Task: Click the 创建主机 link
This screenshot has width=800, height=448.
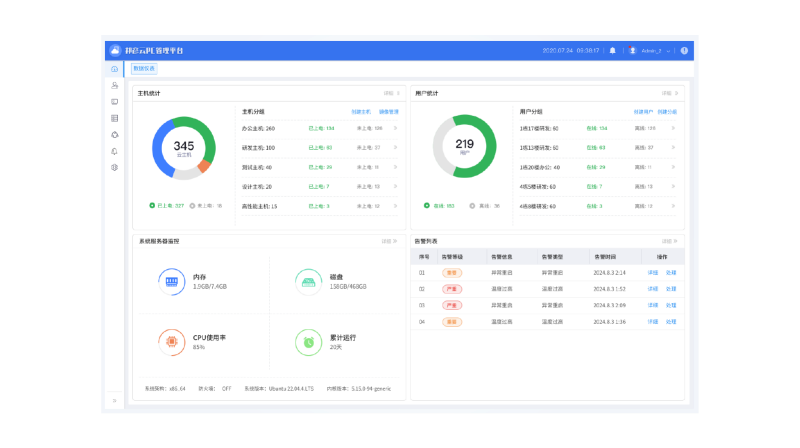Action: coord(361,112)
